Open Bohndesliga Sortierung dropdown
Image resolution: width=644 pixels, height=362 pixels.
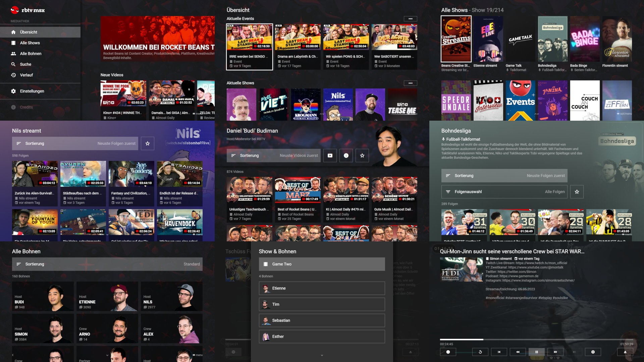coord(504,176)
